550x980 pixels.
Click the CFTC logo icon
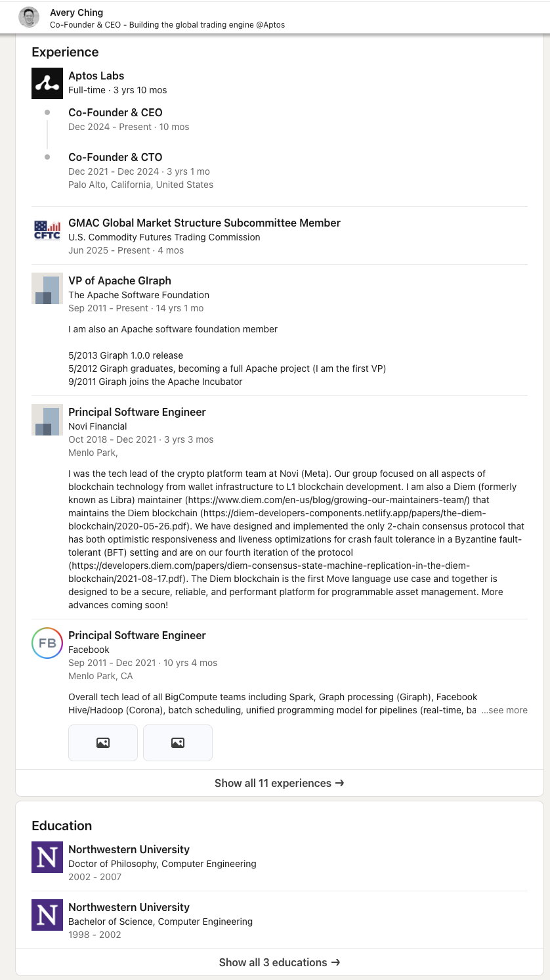(x=47, y=231)
